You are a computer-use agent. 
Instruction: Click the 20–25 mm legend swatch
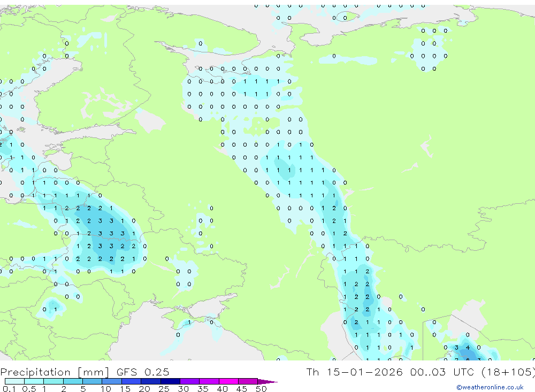[x=151, y=381]
